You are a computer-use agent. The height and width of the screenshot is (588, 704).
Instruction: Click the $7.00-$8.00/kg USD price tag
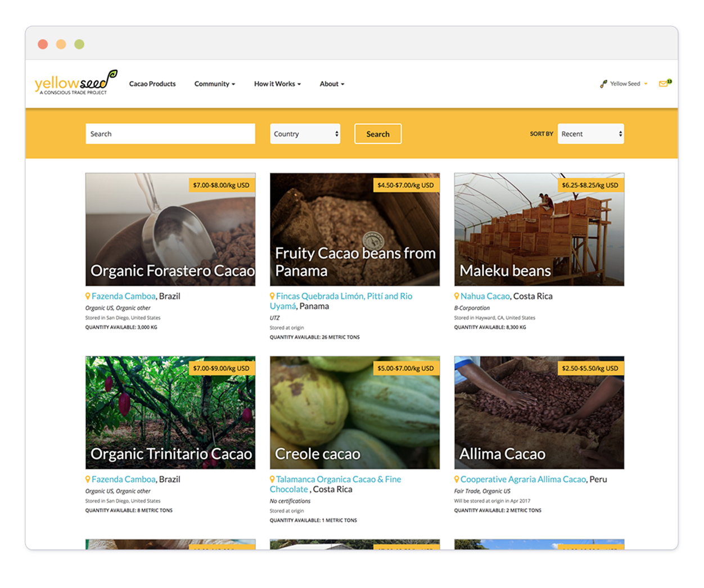coord(222,185)
